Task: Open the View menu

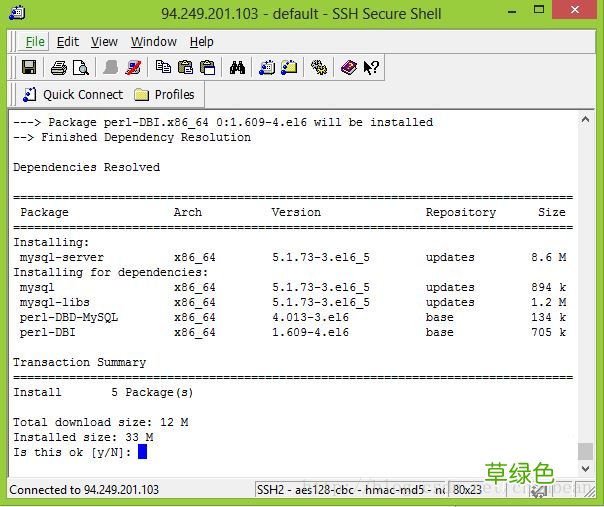Action: [104, 42]
